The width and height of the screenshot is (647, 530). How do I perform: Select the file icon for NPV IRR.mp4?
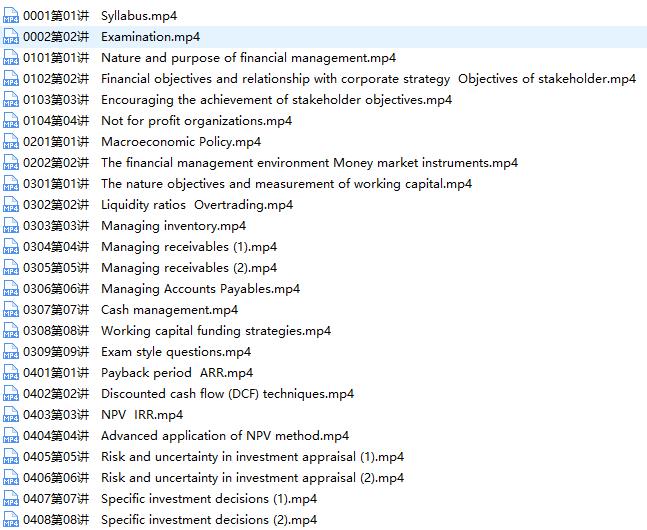(x=11, y=415)
